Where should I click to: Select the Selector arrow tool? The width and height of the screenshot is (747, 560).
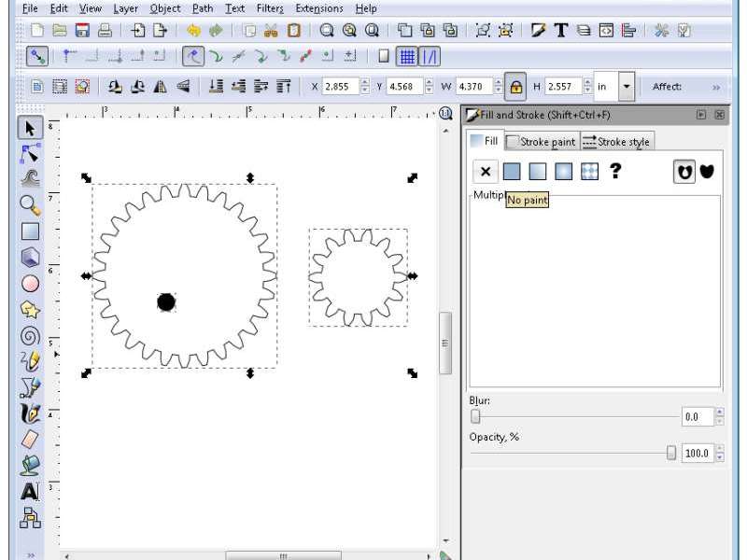tap(30, 128)
